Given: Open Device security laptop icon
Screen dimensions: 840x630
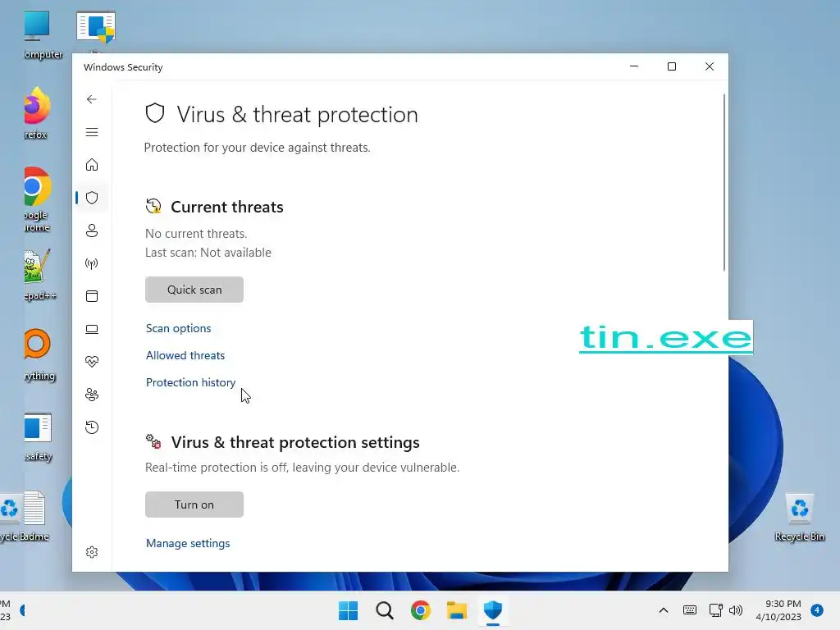Looking at the screenshot, I should tap(92, 329).
